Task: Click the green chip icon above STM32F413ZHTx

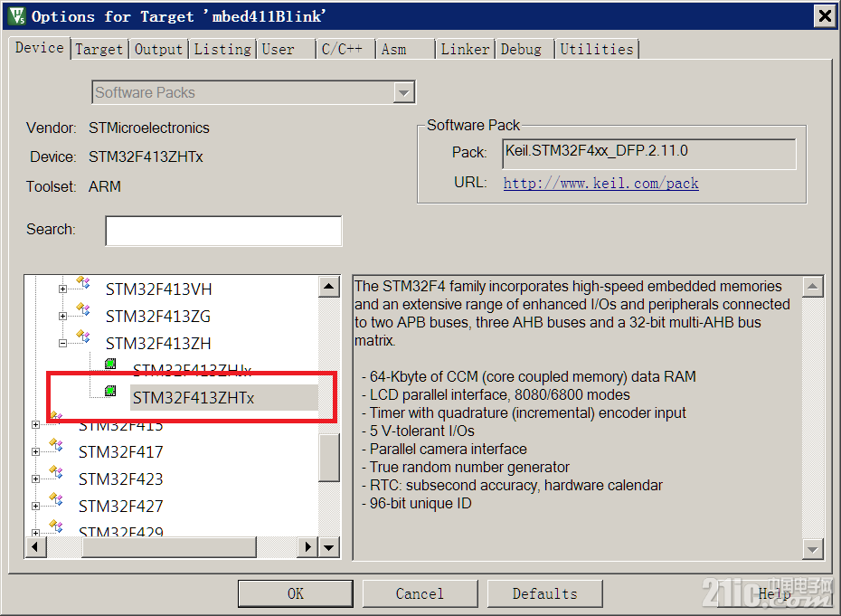Action: [110, 364]
